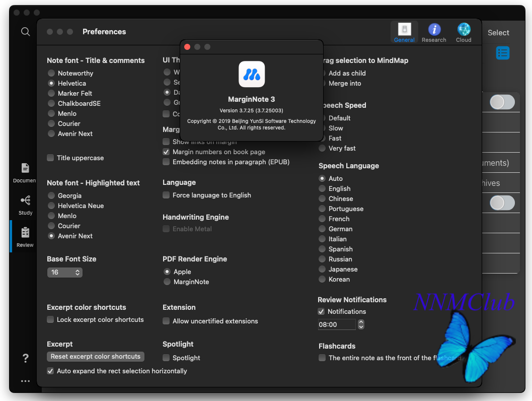Choose Helvetica Neue highlighted font
532x401 pixels.
coord(51,206)
